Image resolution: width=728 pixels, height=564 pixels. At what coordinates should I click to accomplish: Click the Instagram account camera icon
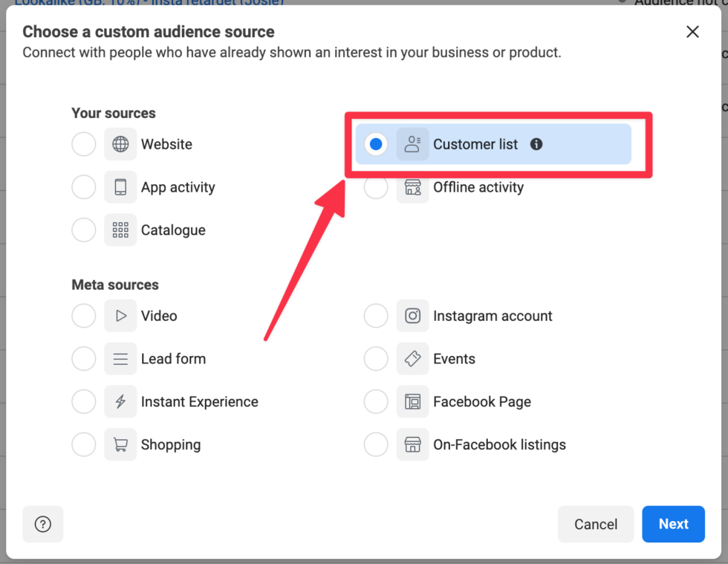[x=413, y=316]
